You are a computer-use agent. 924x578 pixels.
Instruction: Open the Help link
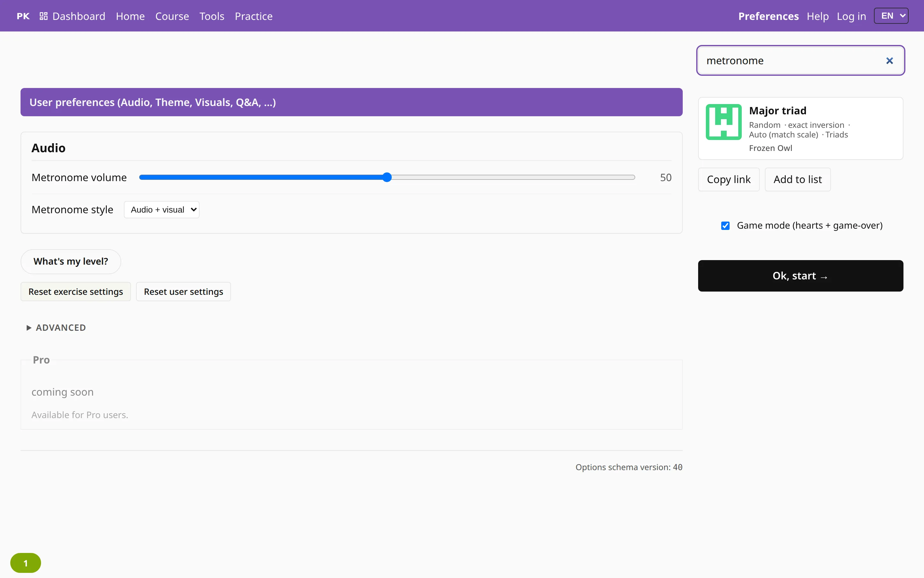pos(817,16)
